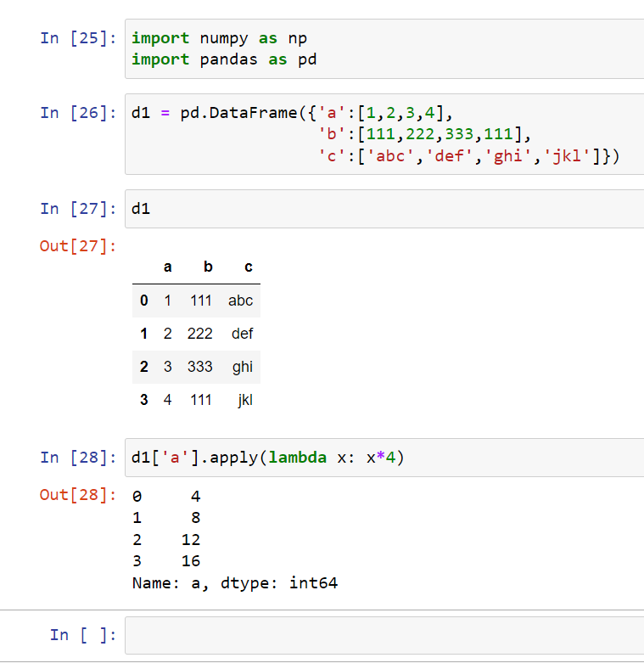Screen dimensions: 644x669
Task: Click 'pd.DataFrame' in cell 26
Action: (x=238, y=113)
